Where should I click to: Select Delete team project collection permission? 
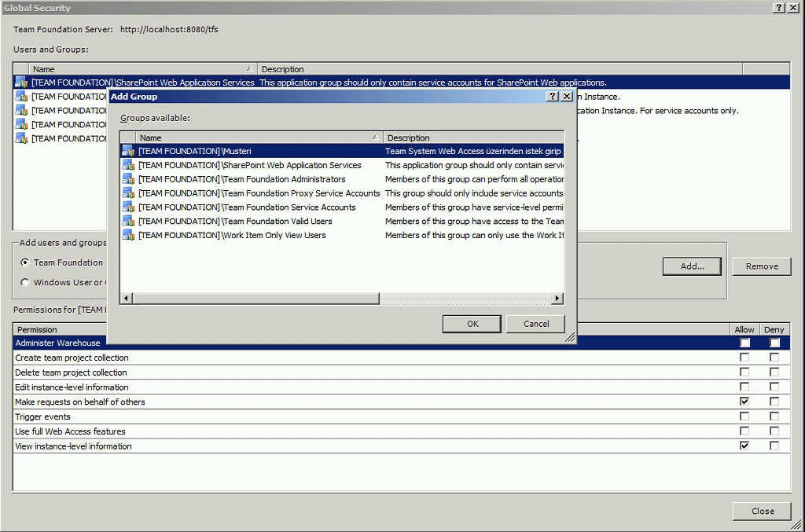402,372
